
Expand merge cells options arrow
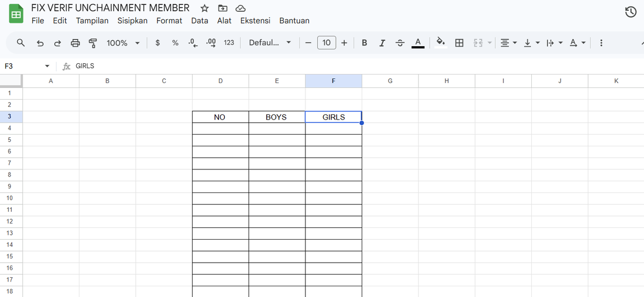point(489,42)
